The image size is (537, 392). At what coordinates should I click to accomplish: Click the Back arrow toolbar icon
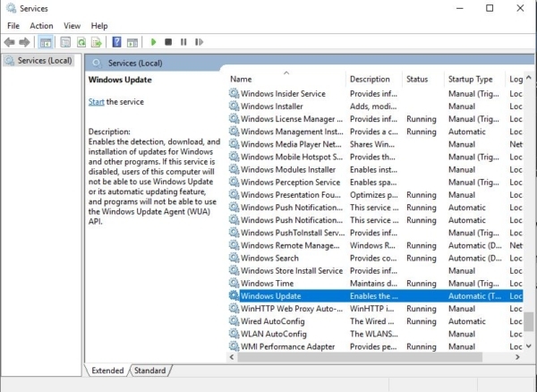tap(9, 42)
